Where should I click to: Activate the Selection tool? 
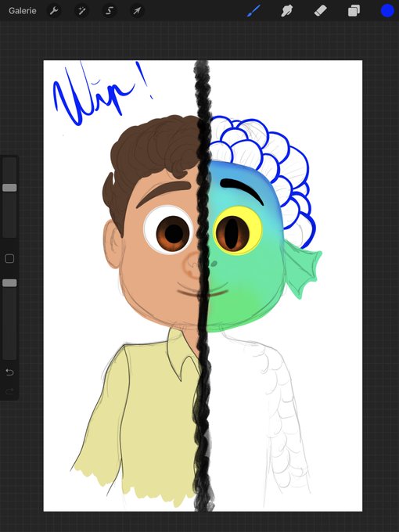click(x=110, y=11)
